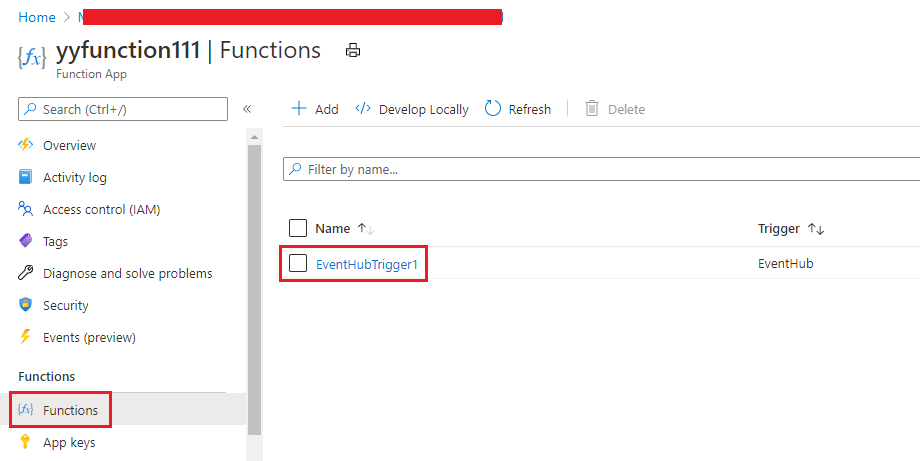Click the Security shield icon
The image size is (920, 461).
26,305
